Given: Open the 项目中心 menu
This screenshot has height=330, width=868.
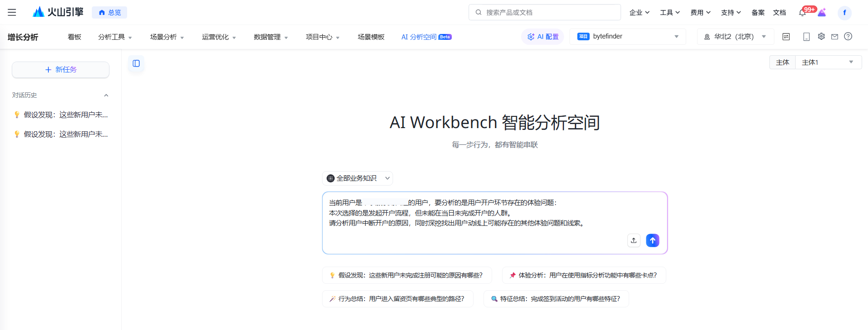Looking at the screenshot, I should [x=323, y=37].
